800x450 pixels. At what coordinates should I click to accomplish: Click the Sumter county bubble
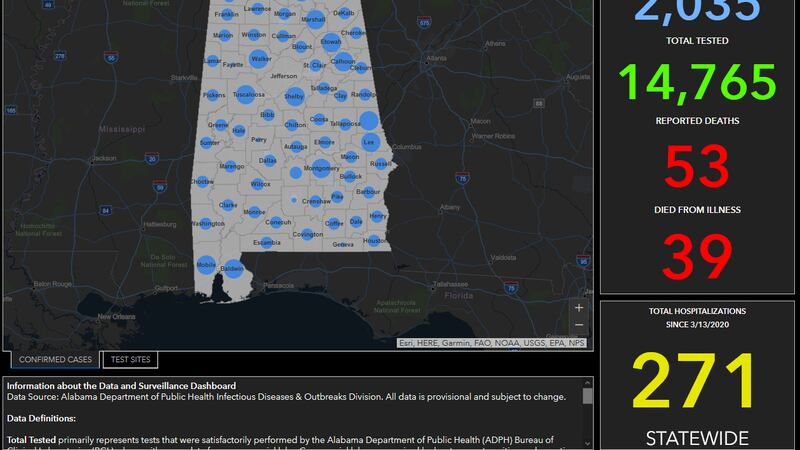pos(208,142)
